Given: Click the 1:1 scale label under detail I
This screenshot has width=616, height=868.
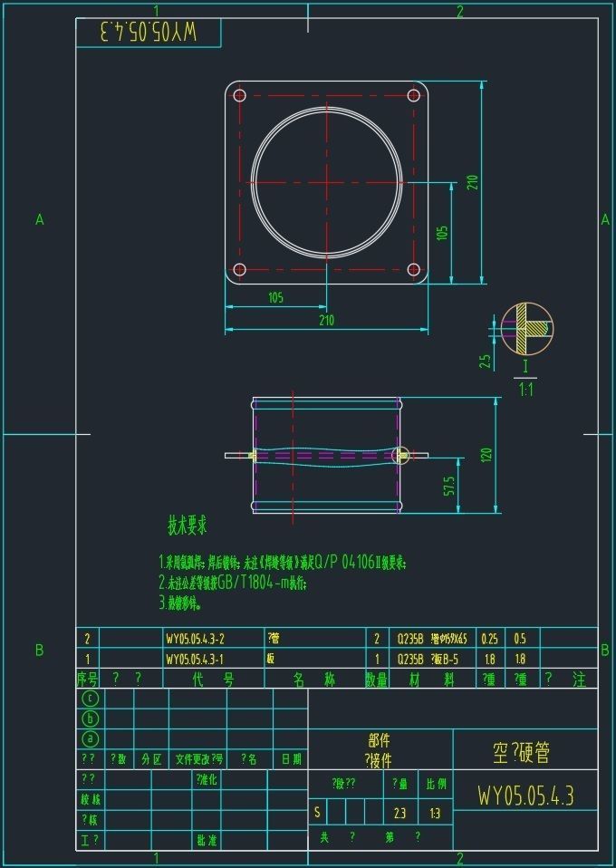Looking at the screenshot, I should [525, 390].
